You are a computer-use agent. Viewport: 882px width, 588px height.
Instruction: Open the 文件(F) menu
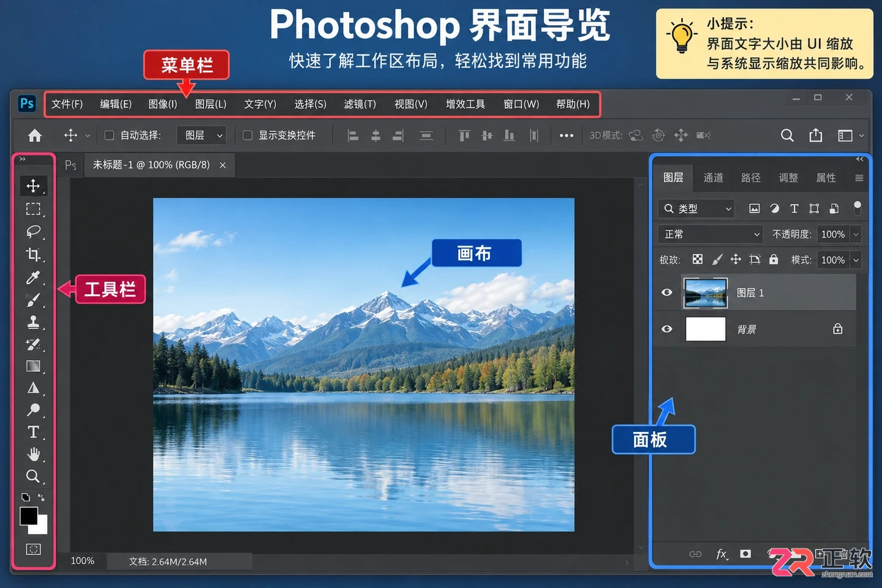click(x=67, y=104)
